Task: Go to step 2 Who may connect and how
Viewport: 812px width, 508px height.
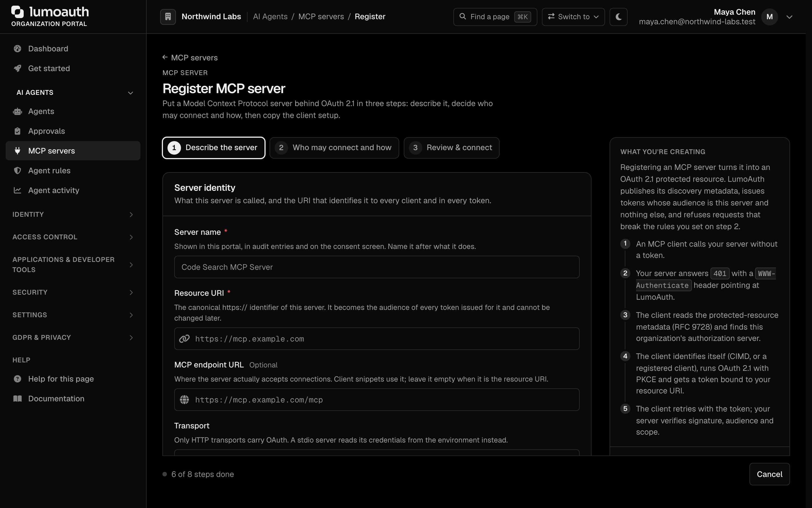Action: click(334, 148)
